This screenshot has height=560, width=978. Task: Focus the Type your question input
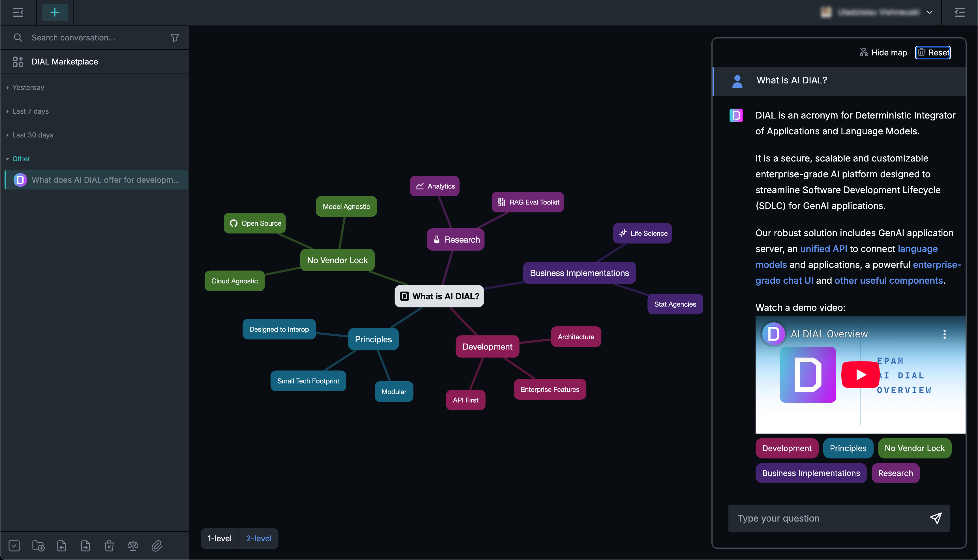tap(827, 518)
